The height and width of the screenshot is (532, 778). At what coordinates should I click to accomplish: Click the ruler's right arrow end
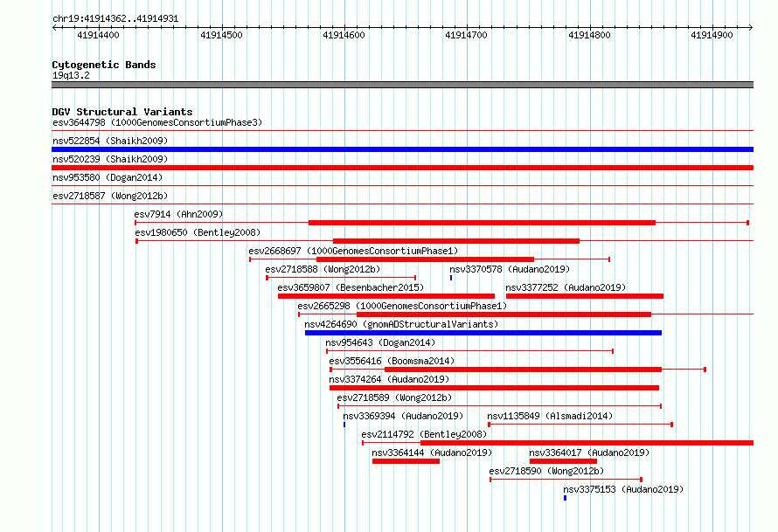(x=751, y=28)
